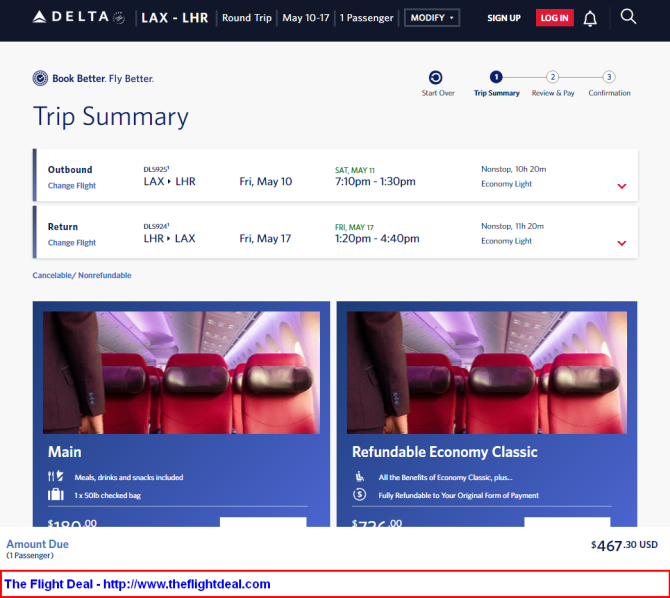Click the May 10-17 dates in header
Viewport: 670px width, 598px height.
click(306, 18)
